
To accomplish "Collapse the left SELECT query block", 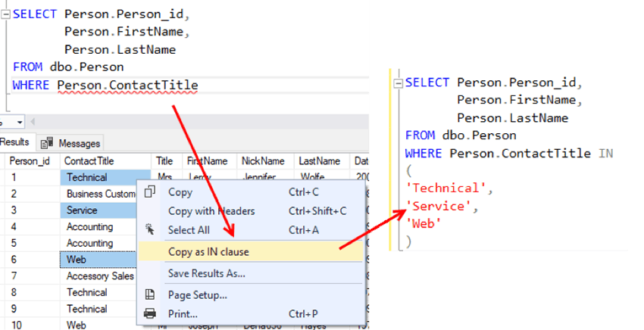I will click(6, 14).
